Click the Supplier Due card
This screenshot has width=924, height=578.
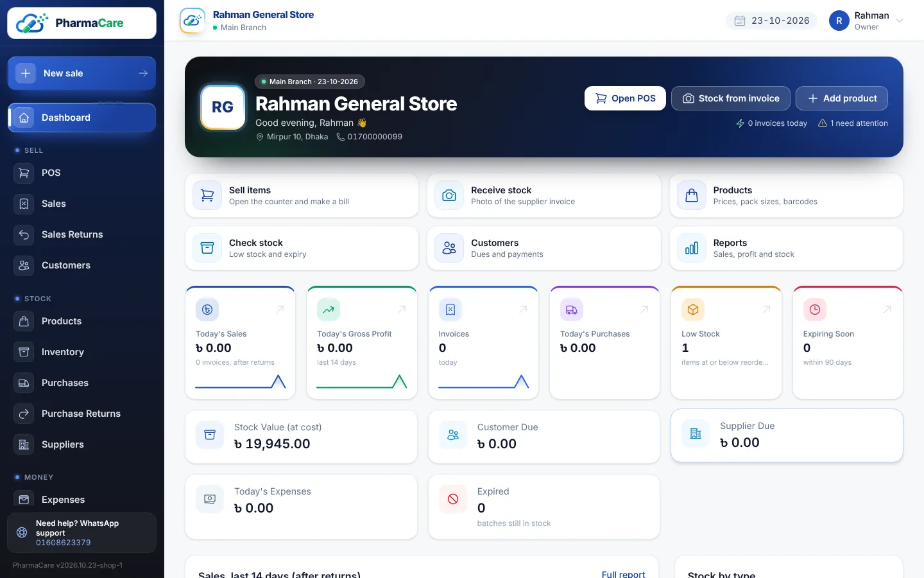pyautogui.click(x=787, y=435)
